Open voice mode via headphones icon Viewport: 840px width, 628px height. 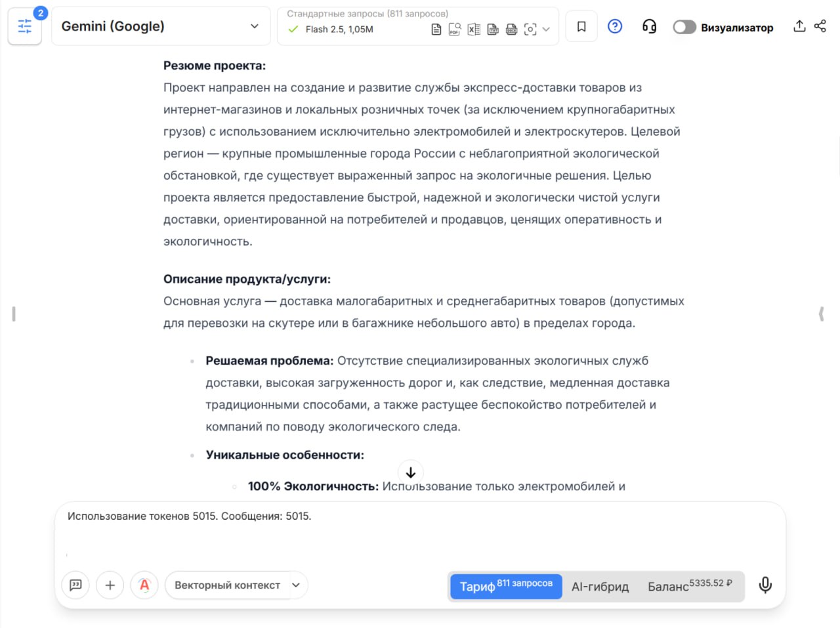click(x=649, y=26)
